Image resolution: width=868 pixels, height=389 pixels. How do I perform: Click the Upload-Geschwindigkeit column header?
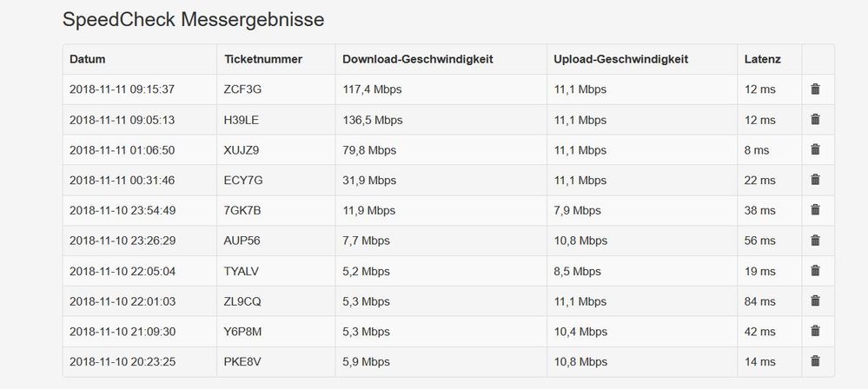pos(620,59)
